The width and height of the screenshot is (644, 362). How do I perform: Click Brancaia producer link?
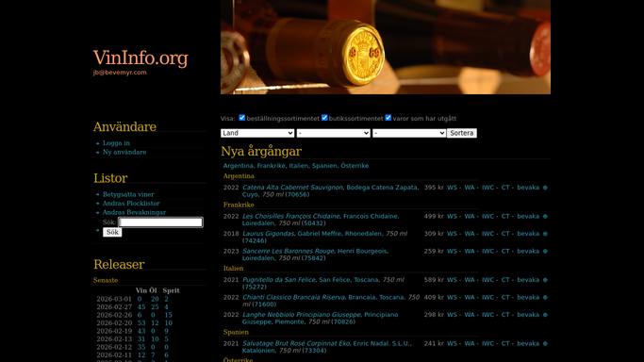click(362, 297)
